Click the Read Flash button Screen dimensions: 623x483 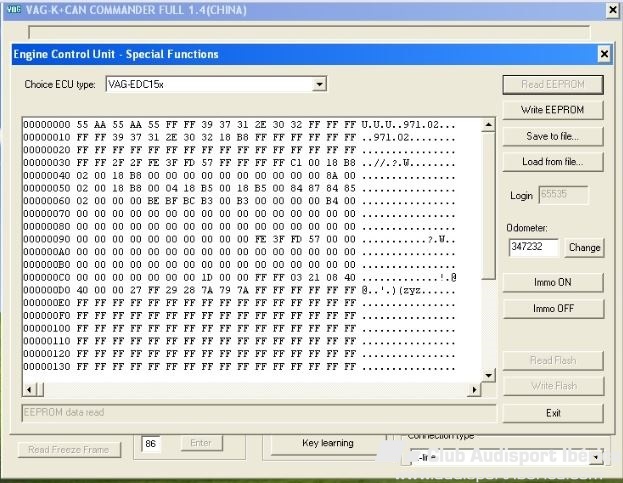(x=553, y=361)
